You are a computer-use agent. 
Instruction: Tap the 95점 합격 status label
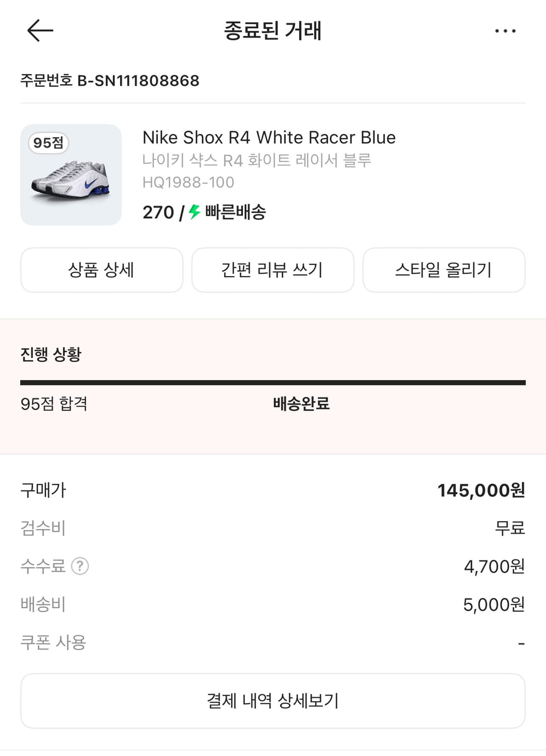tap(54, 404)
